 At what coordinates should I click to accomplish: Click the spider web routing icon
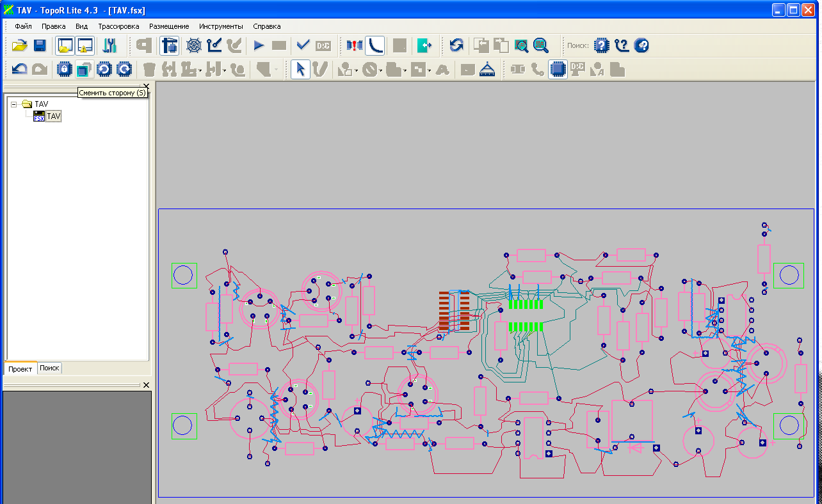click(193, 45)
